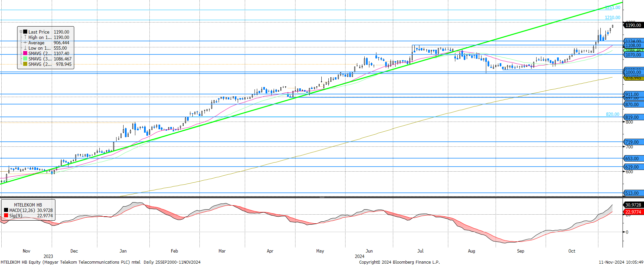644x265 pixels.
Task: Click the 30.9728 MACD axis tag
Action: click(x=633, y=205)
